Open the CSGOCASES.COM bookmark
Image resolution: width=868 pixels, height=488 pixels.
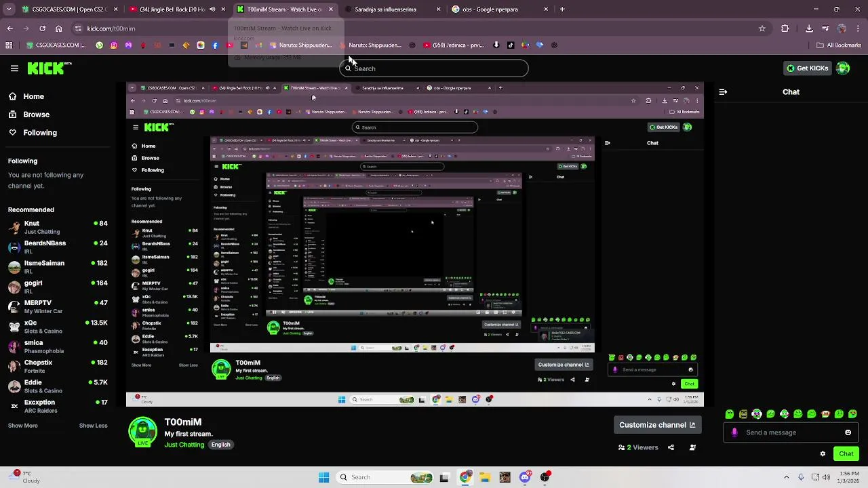56,45
